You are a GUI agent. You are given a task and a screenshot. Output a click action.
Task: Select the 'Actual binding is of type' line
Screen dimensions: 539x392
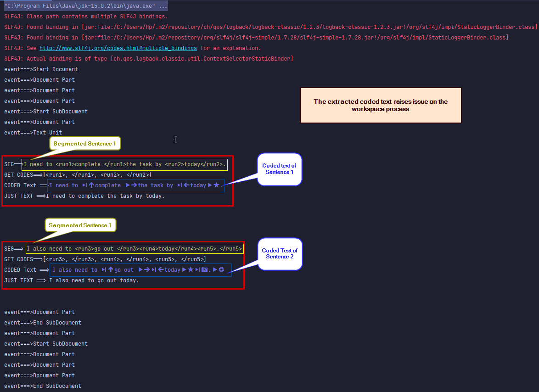point(148,59)
